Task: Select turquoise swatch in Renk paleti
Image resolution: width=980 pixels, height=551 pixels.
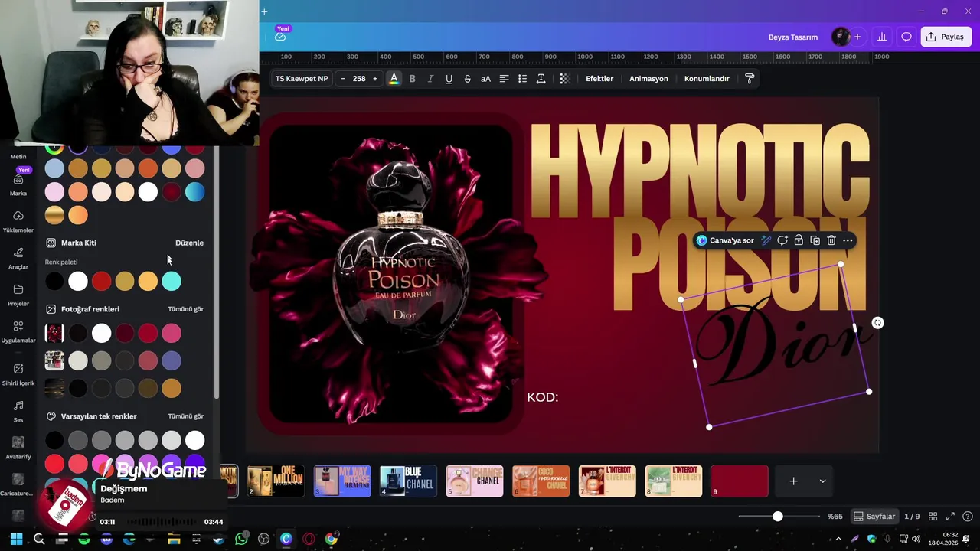Action: (171, 282)
